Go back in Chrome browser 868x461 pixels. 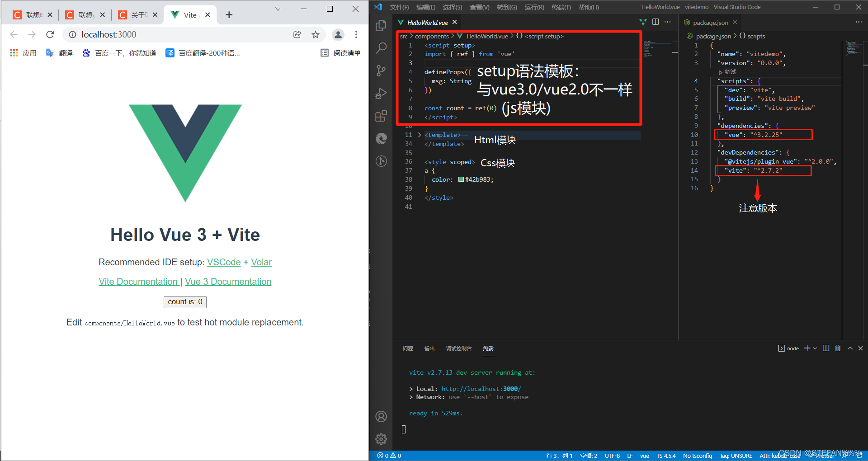14,34
